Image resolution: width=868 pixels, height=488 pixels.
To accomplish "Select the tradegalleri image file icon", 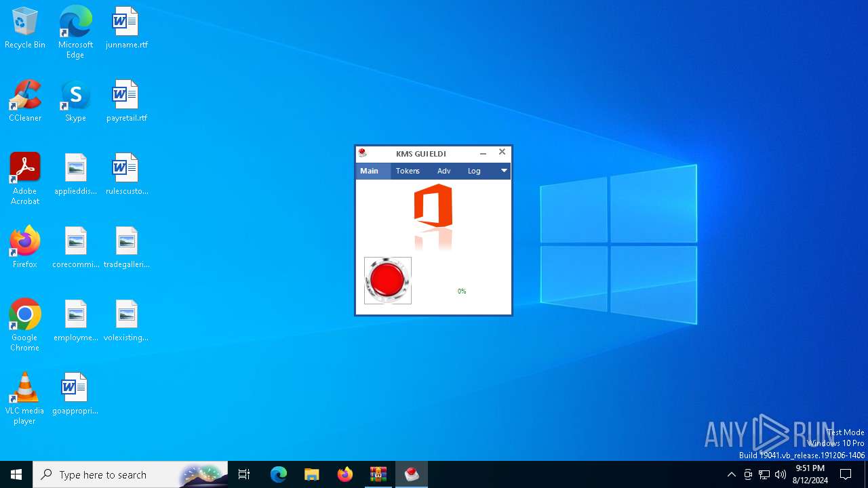I will click(126, 248).
